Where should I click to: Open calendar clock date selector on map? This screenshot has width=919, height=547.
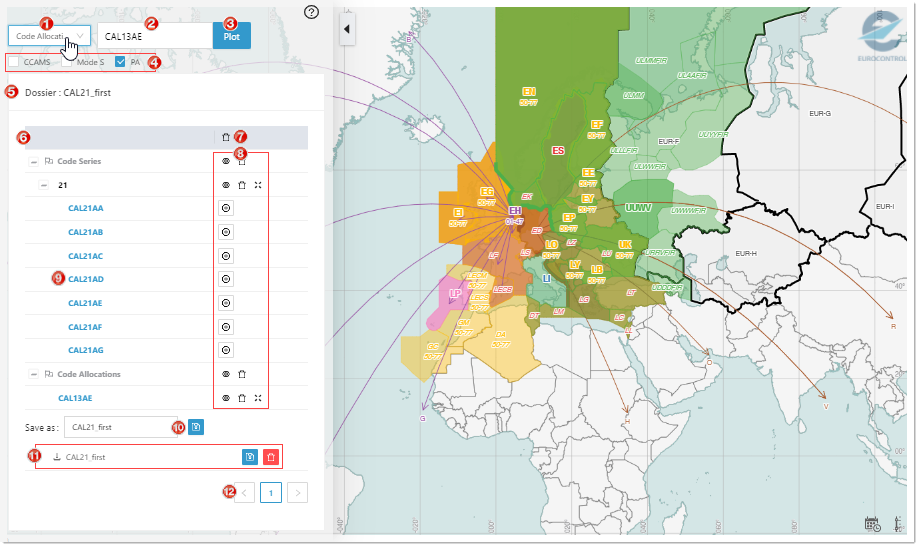(x=872, y=524)
